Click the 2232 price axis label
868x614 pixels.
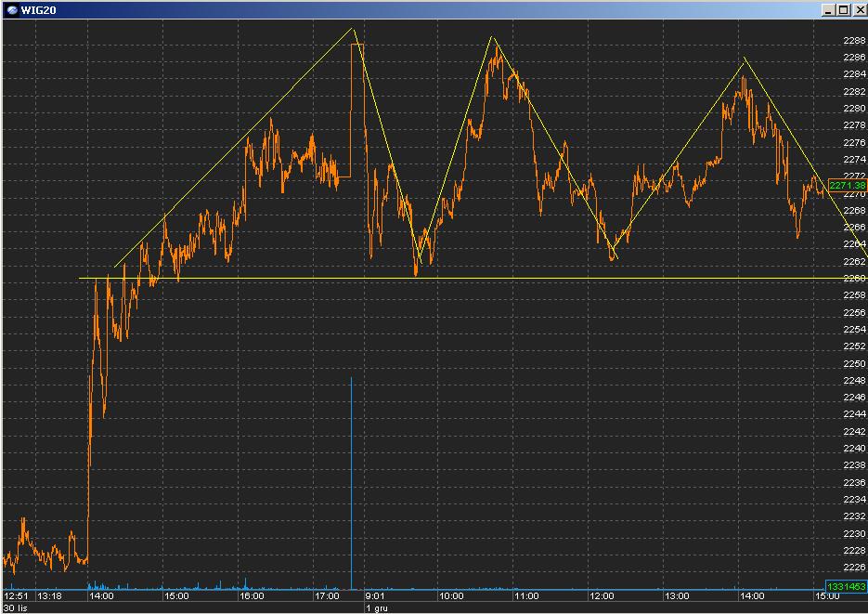click(x=853, y=516)
